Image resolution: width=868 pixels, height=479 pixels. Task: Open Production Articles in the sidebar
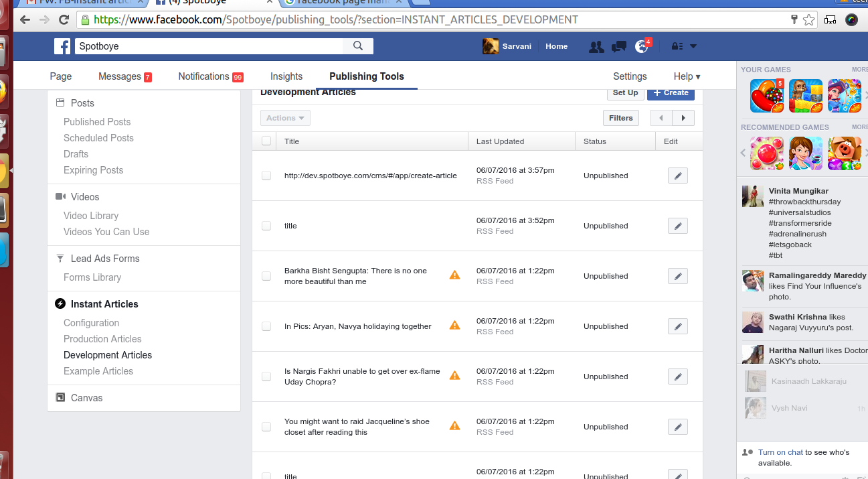[x=102, y=339]
